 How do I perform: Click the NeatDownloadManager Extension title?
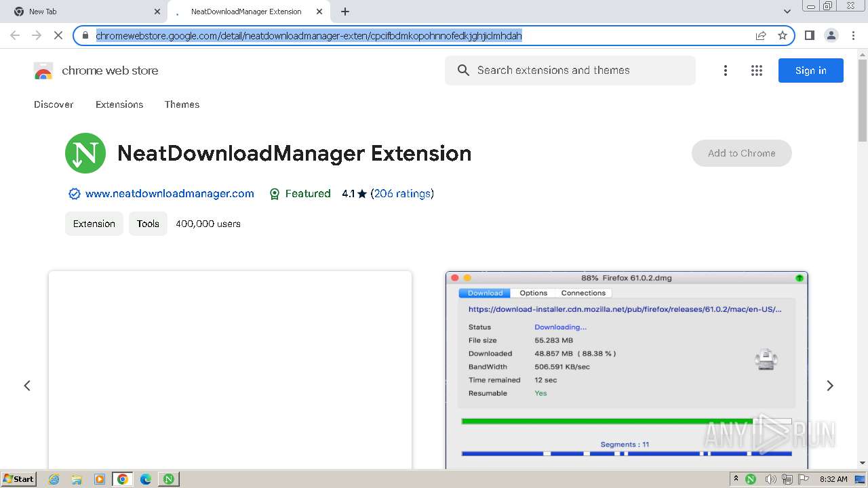[x=294, y=153]
